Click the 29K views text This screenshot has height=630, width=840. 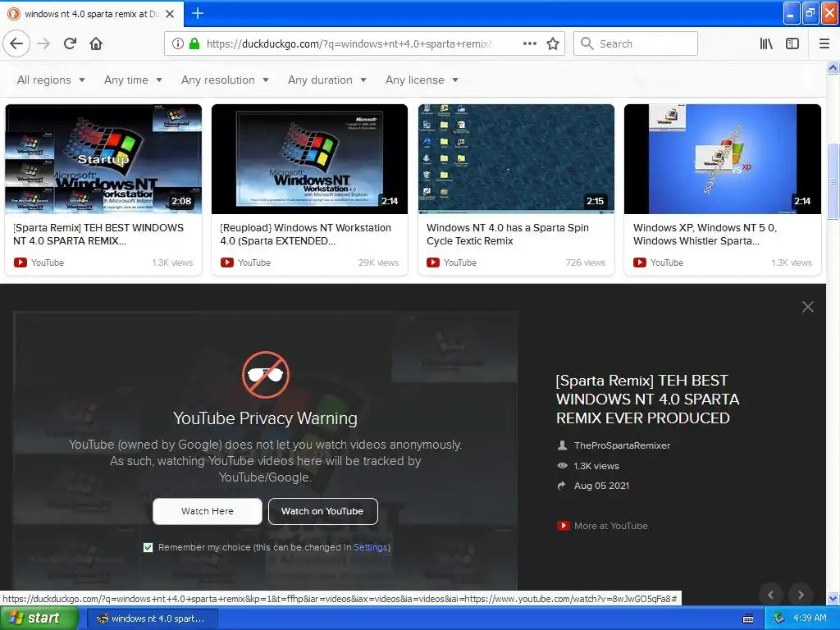tap(378, 262)
